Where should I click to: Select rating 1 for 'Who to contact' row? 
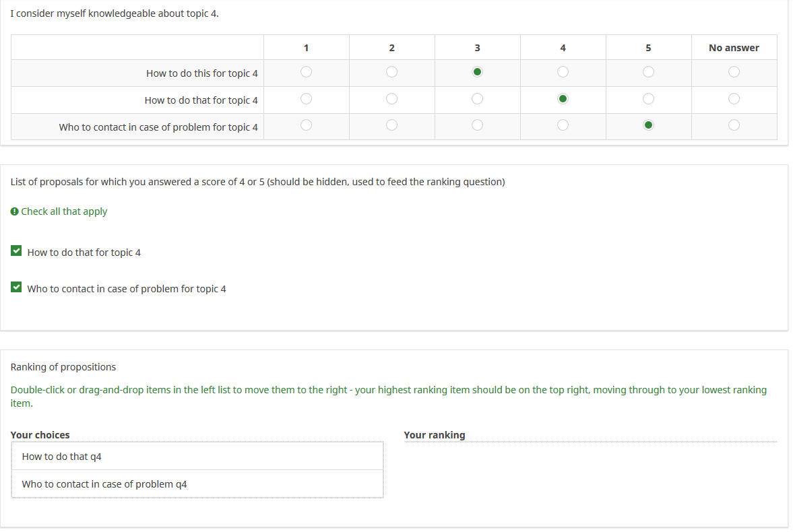point(306,125)
